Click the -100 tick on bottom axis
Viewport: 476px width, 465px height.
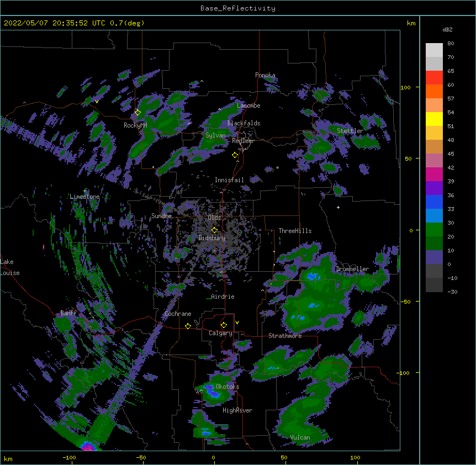pyautogui.click(x=69, y=457)
